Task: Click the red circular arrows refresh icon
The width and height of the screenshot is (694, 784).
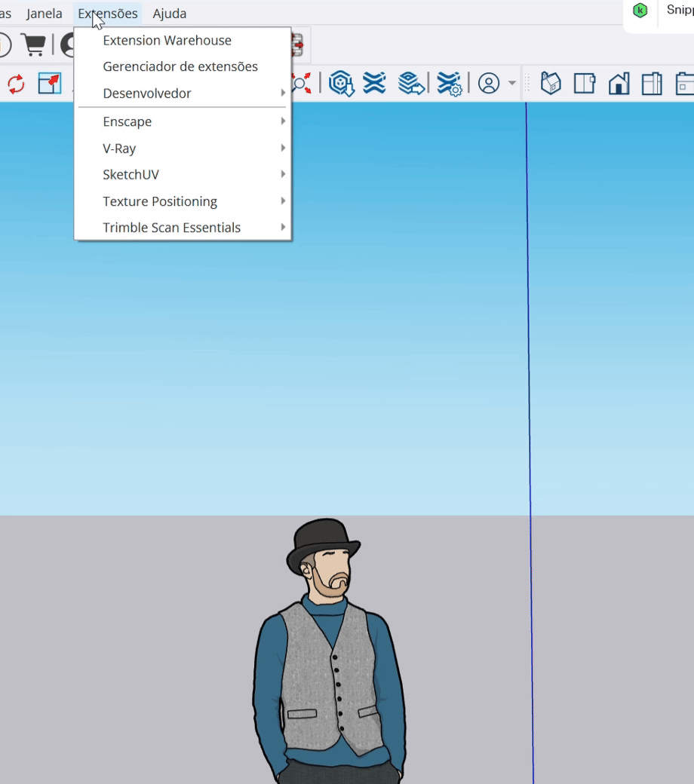Action: point(16,84)
